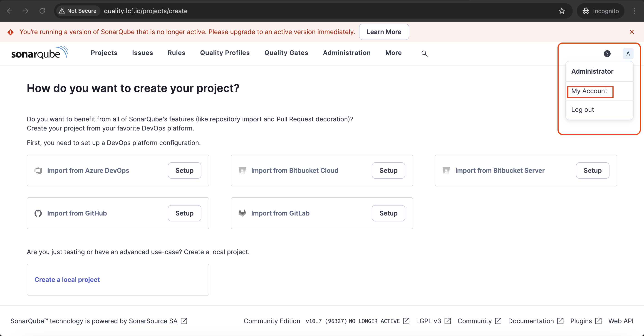Open the SonarSource SA footer link
The image size is (644, 336).
(x=153, y=321)
